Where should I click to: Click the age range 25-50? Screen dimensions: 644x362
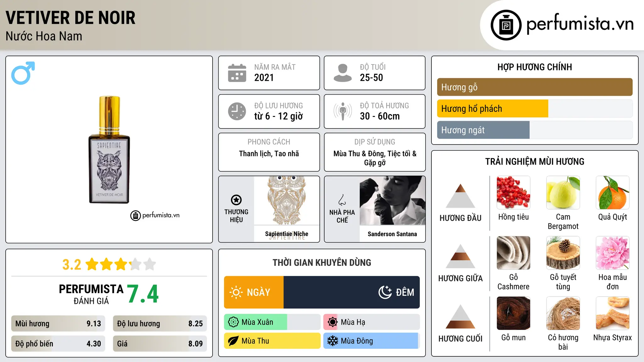pyautogui.click(x=371, y=78)
